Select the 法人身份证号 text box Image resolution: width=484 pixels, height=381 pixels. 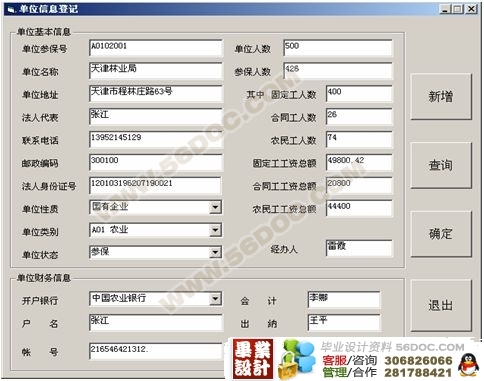(155, 185)
